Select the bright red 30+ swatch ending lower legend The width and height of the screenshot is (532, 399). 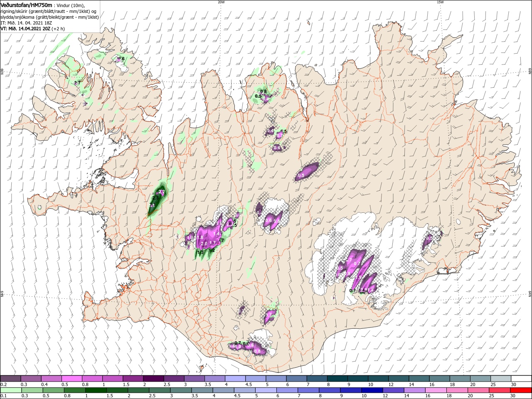point(520,390)
